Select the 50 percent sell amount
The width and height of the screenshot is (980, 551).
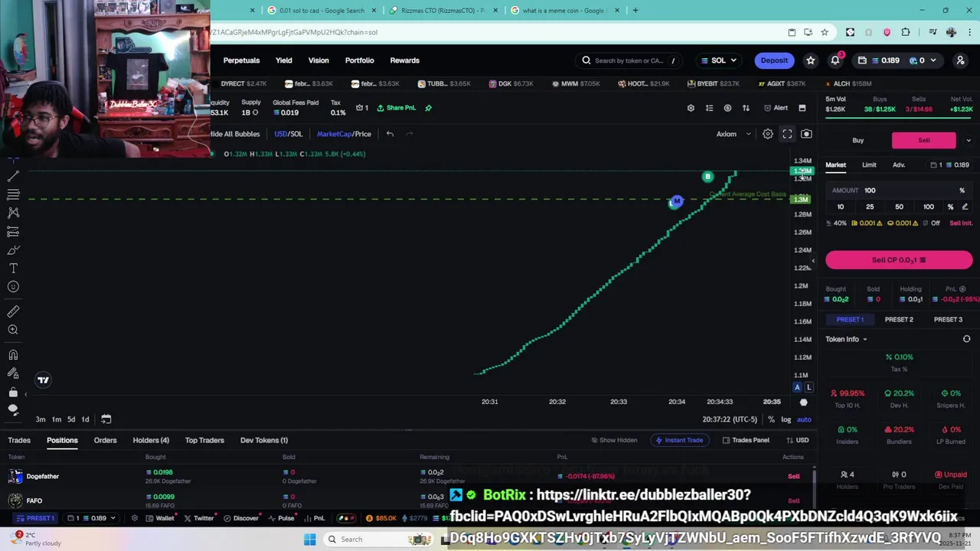tap(899, 207)
